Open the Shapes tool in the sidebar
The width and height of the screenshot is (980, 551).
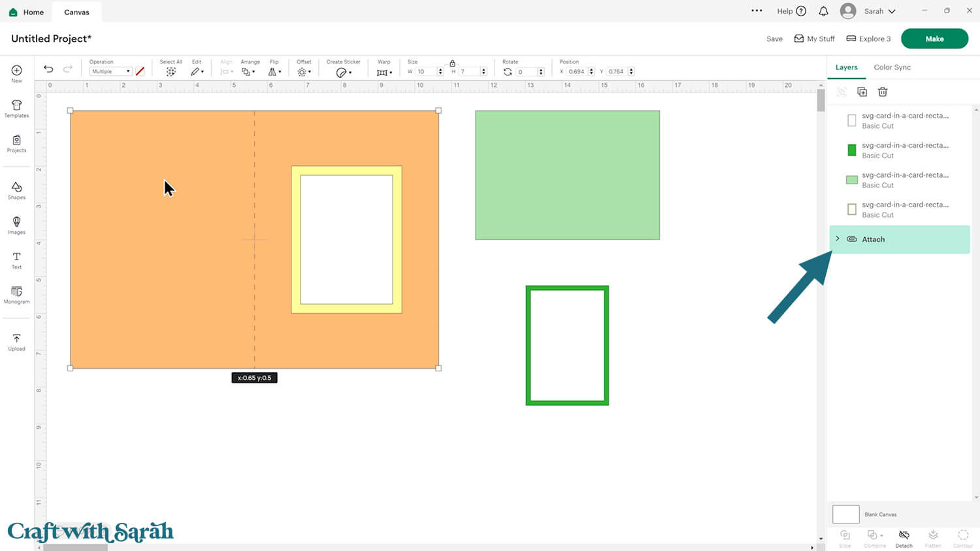[16, 190]
